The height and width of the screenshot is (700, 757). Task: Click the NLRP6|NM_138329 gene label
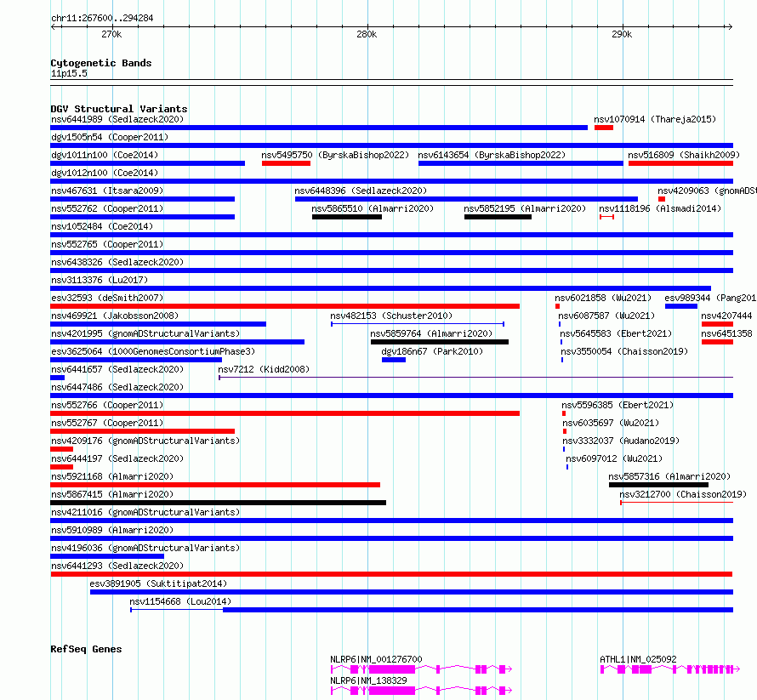point(368,680)
